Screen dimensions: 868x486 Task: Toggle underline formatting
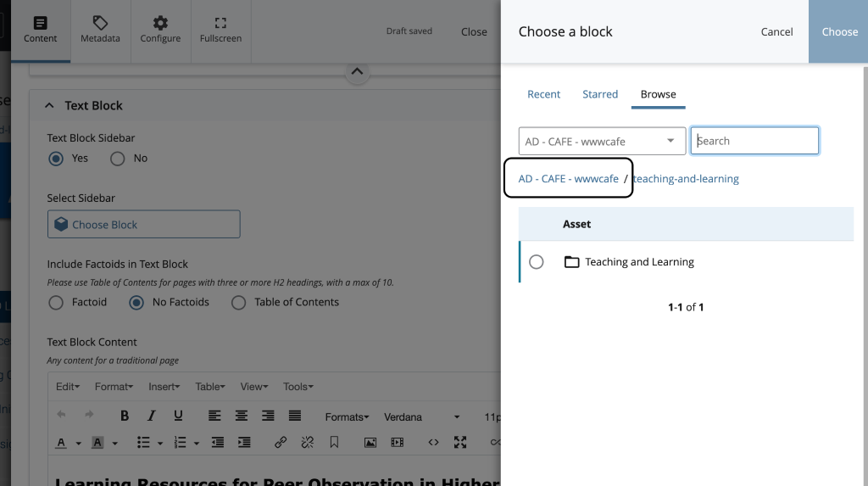178,416
